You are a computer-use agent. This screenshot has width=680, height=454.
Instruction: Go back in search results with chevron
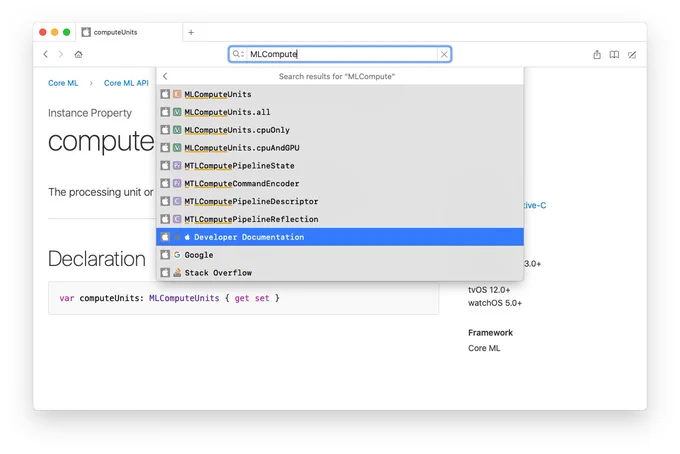pyautogui.click(x=165, y=76)
